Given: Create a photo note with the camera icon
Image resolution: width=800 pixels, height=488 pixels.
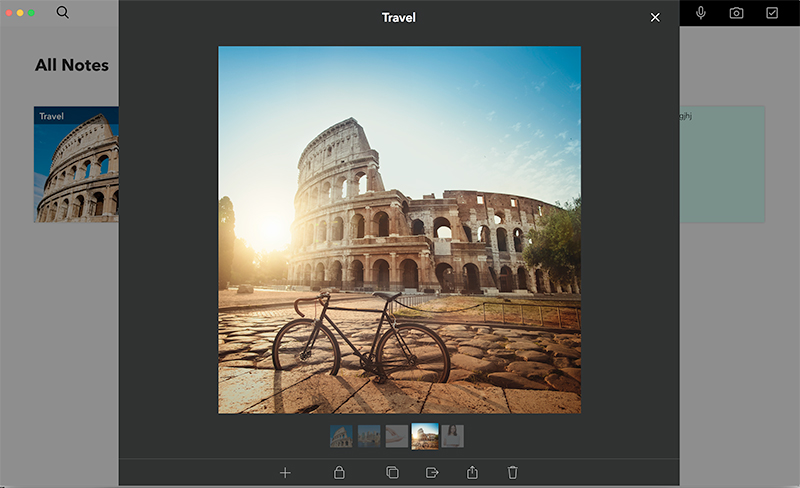Looking at the screenshot, I should (x=736, y=13).
